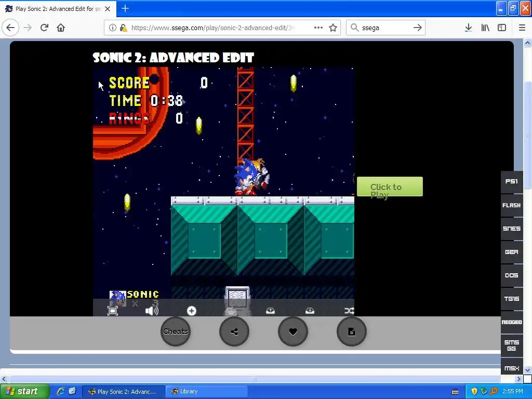Open the SMS GG sidebar tab
The image size is (532, 399).
click(x=512, y=345)
